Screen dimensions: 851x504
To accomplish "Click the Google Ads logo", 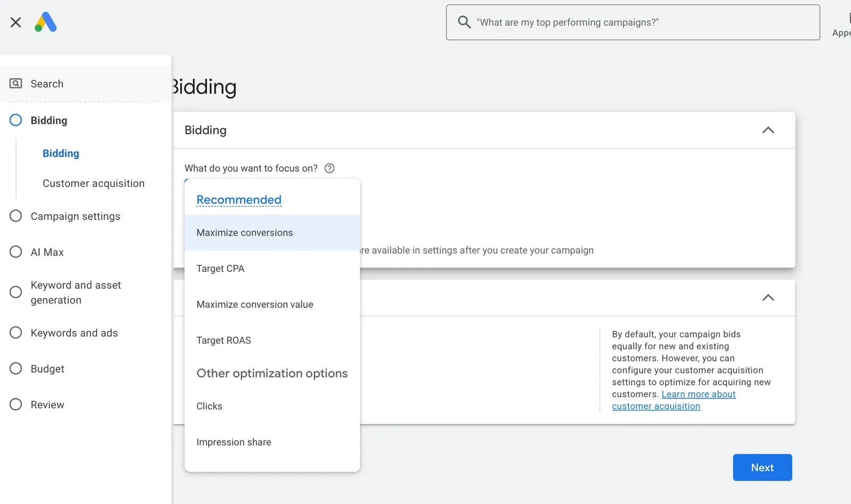I will point(46,22).
